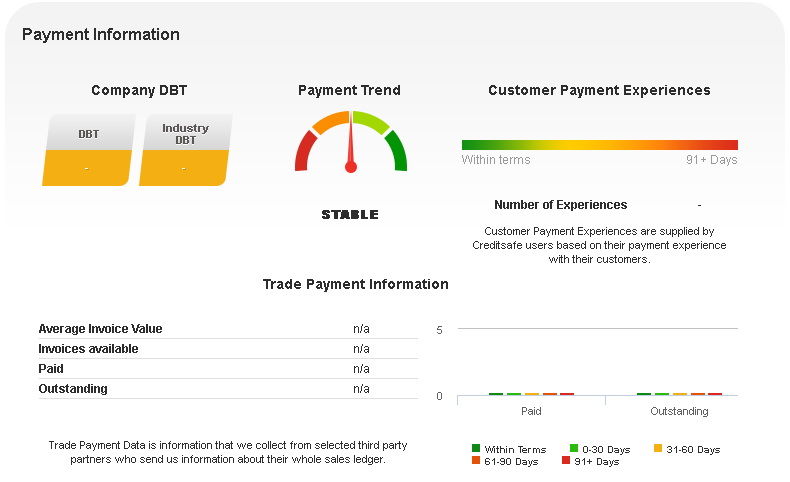Click the dark green gauge segment

click(x=397, y=151)
